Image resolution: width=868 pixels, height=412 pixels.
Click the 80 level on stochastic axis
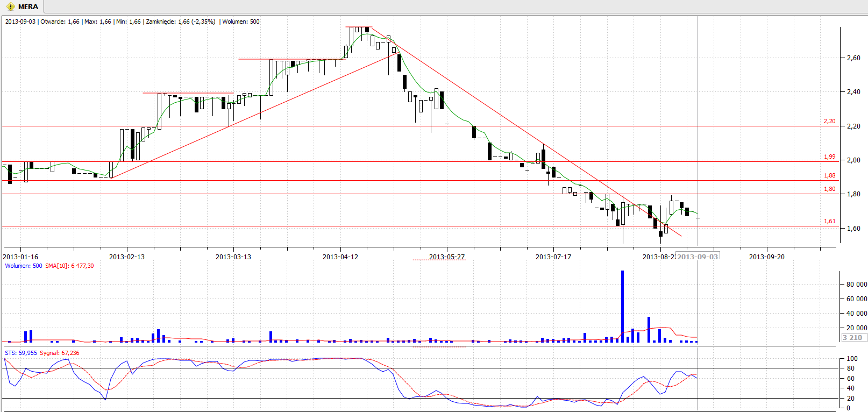pos(850,368)
